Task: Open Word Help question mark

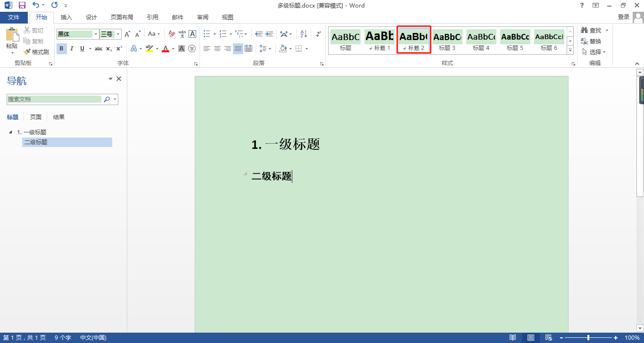Action: (x=582, y=5)
